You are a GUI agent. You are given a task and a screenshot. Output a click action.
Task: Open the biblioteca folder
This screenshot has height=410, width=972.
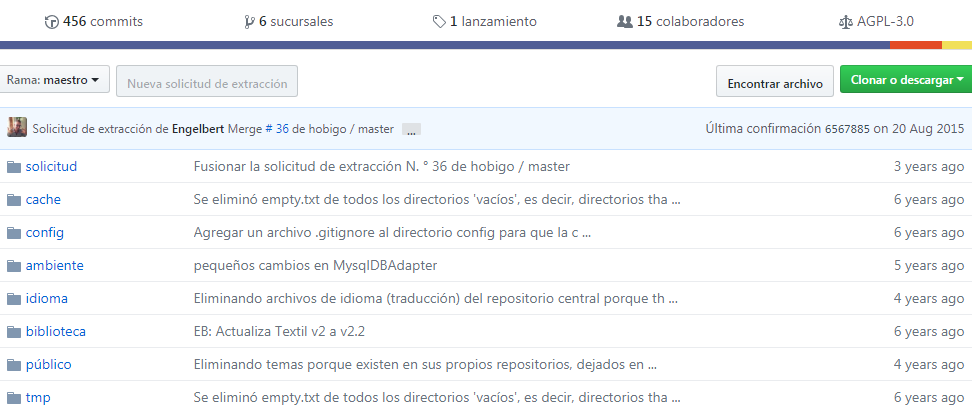click(x=56, y=331)
